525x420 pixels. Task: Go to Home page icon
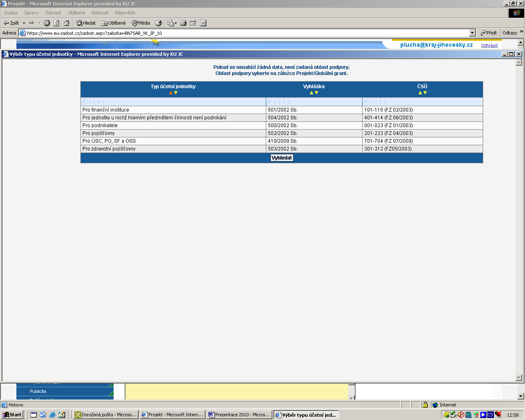66,23
